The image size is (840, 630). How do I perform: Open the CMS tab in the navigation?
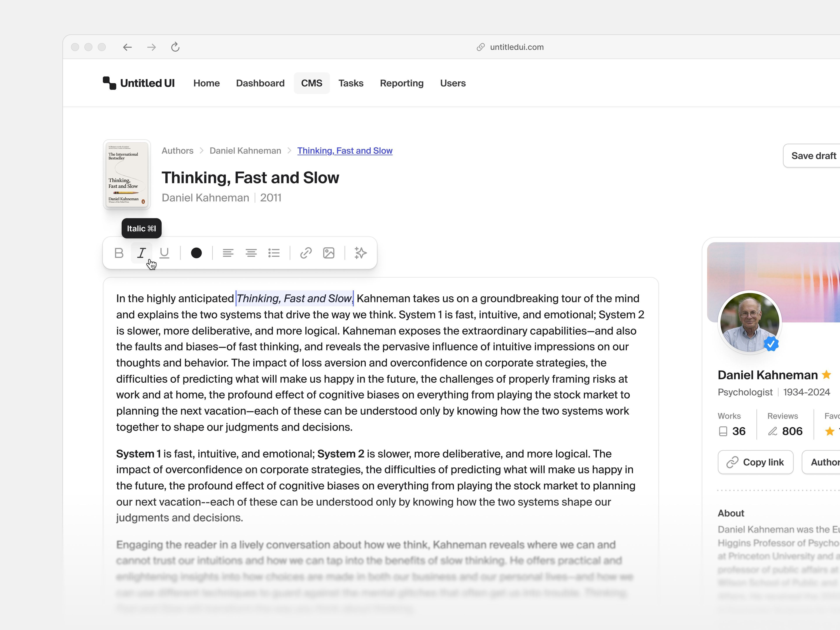click(x=311, y=83)
